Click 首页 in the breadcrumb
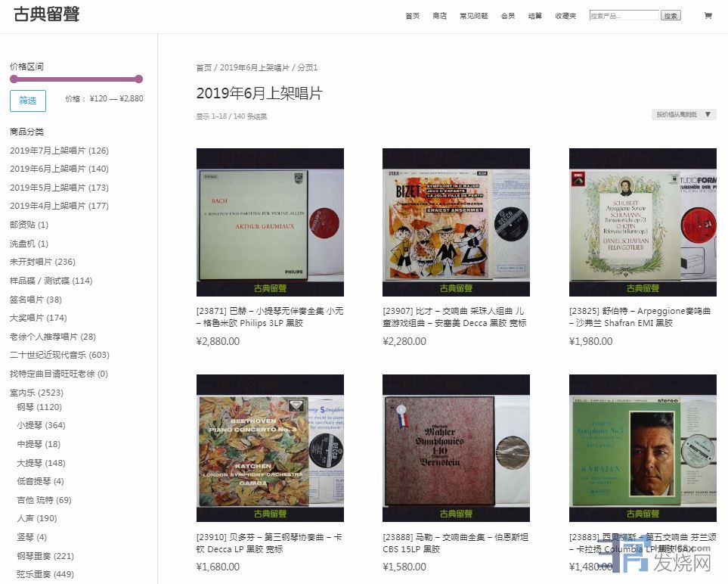Image resolution: width=728 pixels, height=584 pixels. coord(203,68)
